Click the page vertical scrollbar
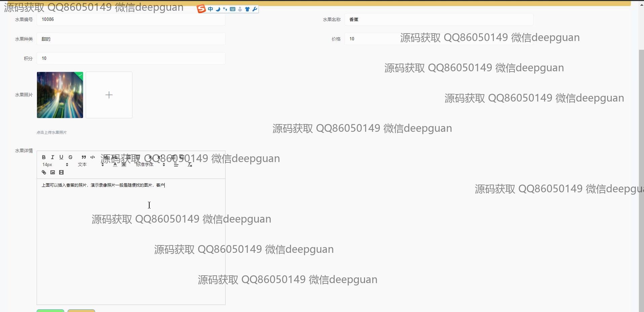This screenshot has height=312, width=644. pyautogui.click(x=641, y=181)
